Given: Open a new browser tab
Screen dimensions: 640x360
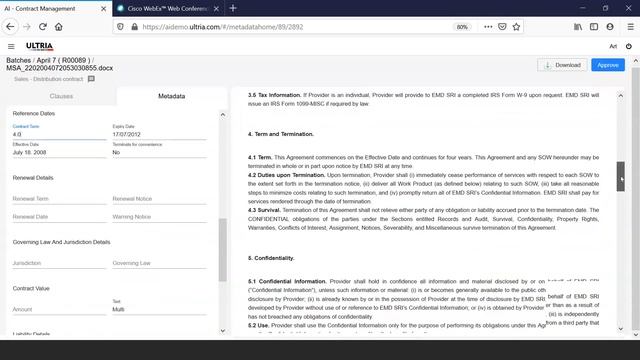Looking at the screenshot, I should coord(233,8).
